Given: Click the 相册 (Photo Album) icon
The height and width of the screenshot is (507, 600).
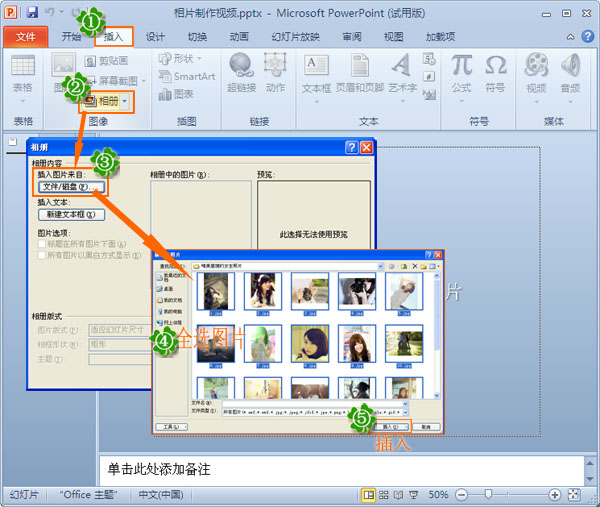Looking at the screenshot, I should pos(90,101).
